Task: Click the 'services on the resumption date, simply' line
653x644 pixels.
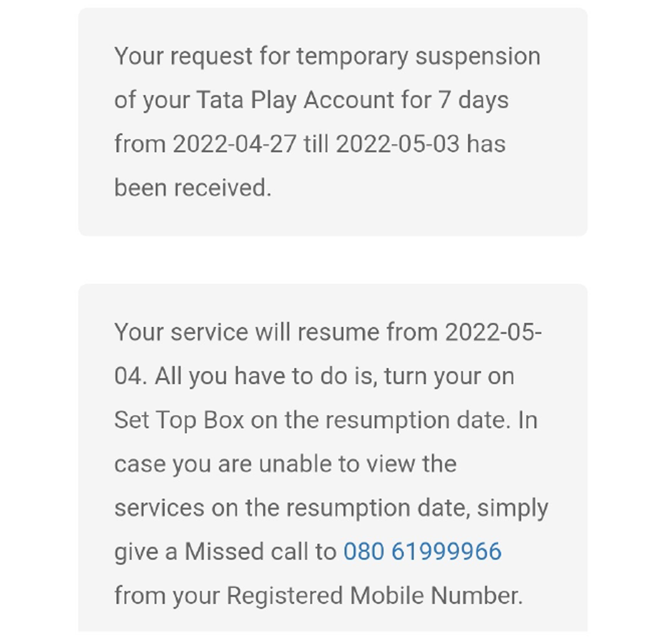Action: [331, 507]
